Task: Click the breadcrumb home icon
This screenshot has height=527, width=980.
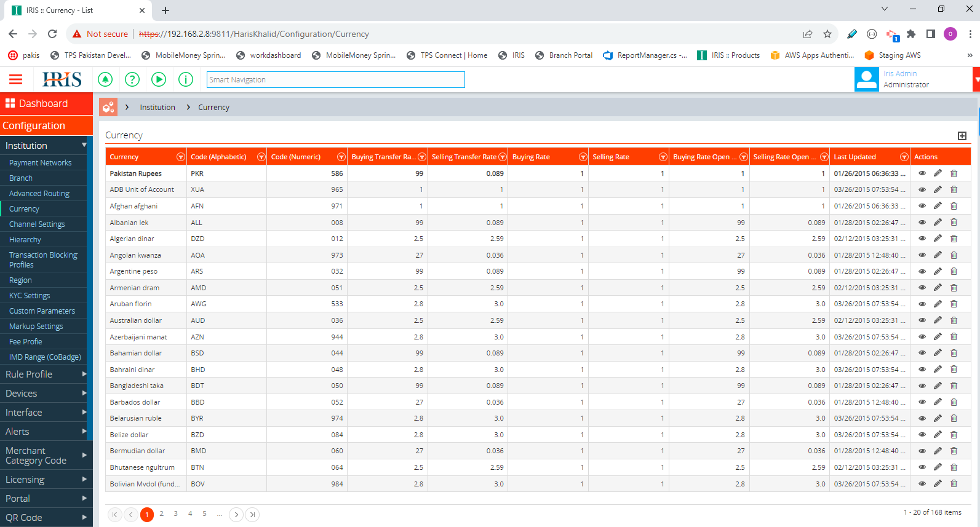Action: coord(108,107)
